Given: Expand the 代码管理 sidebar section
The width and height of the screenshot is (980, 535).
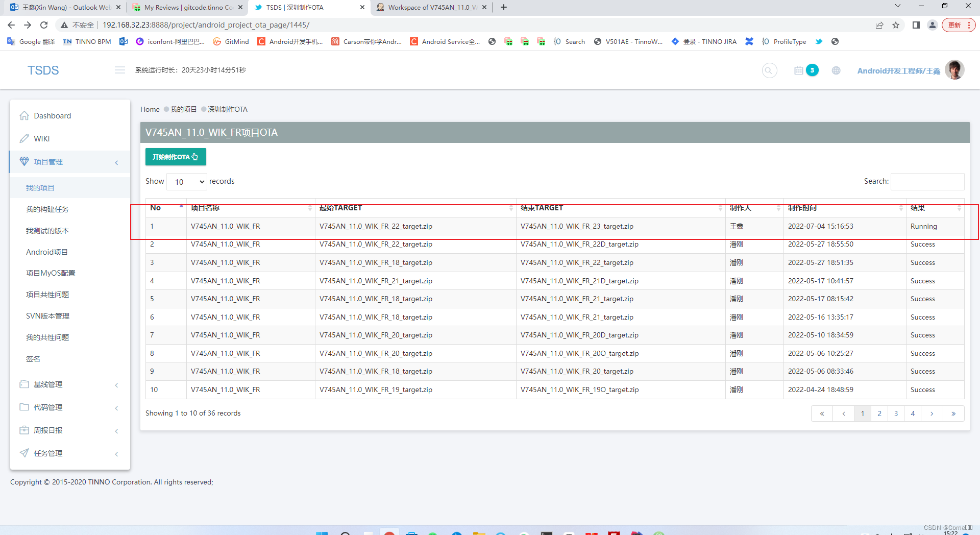Looking at the screenshot, I should 70,407.
